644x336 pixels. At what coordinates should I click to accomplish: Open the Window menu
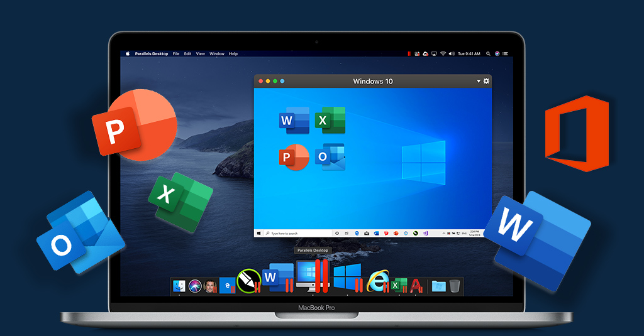tap(217, 54)
